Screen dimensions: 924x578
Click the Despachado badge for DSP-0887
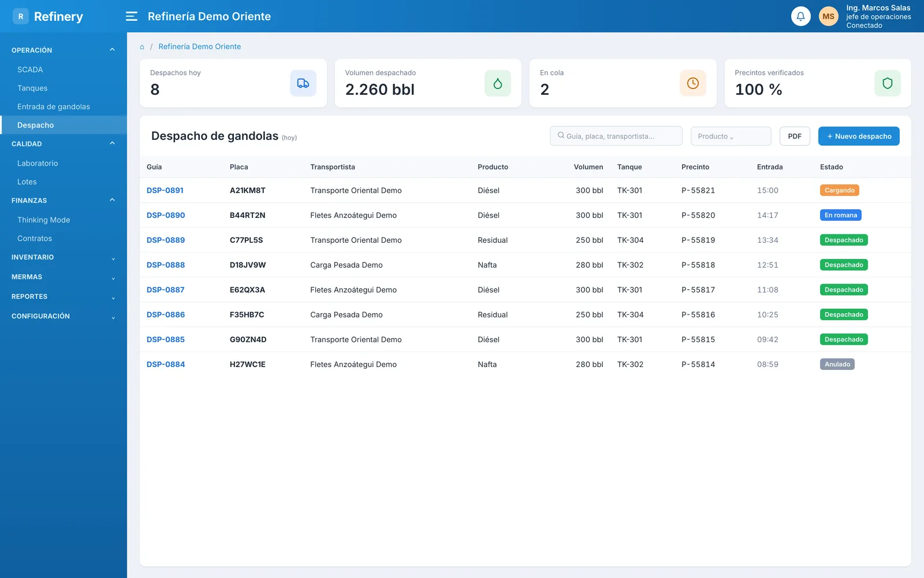844,290
